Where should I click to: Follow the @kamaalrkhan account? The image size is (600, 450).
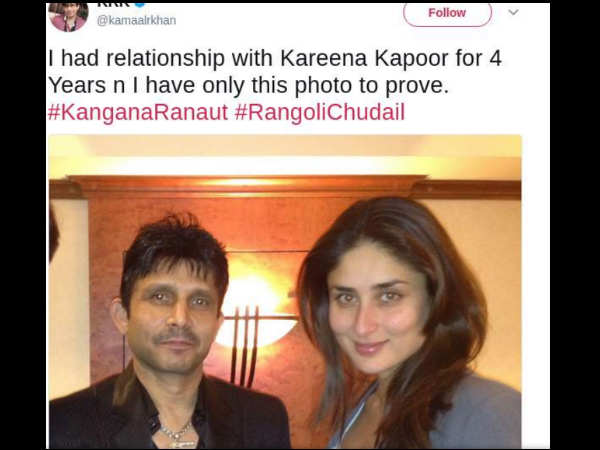447,14
